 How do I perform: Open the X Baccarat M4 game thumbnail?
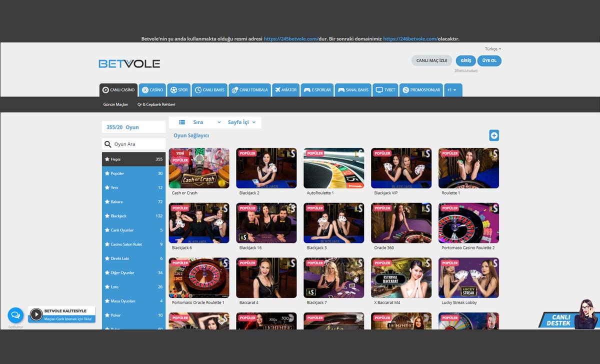tap(401, 278)
